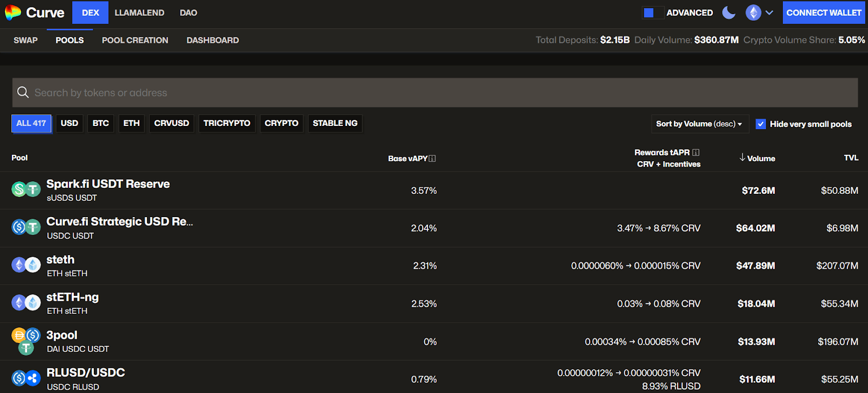
Task: Open the DEX tab
Action: pos(90,12)
